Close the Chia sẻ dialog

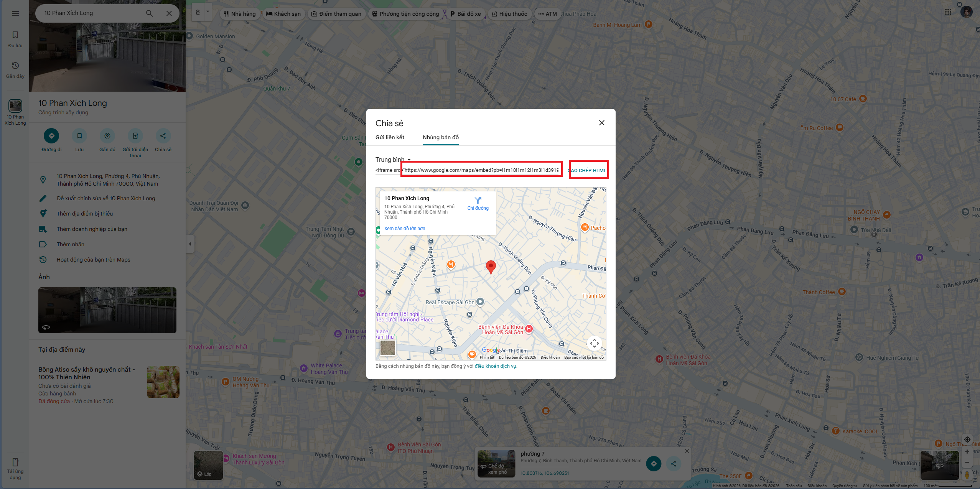click(x=602, y=123)
